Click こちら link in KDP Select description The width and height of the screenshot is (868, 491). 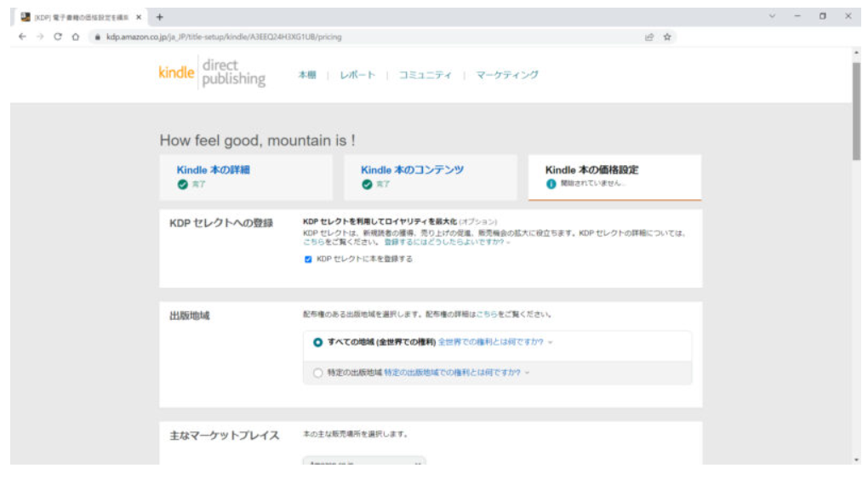[313, 242]
